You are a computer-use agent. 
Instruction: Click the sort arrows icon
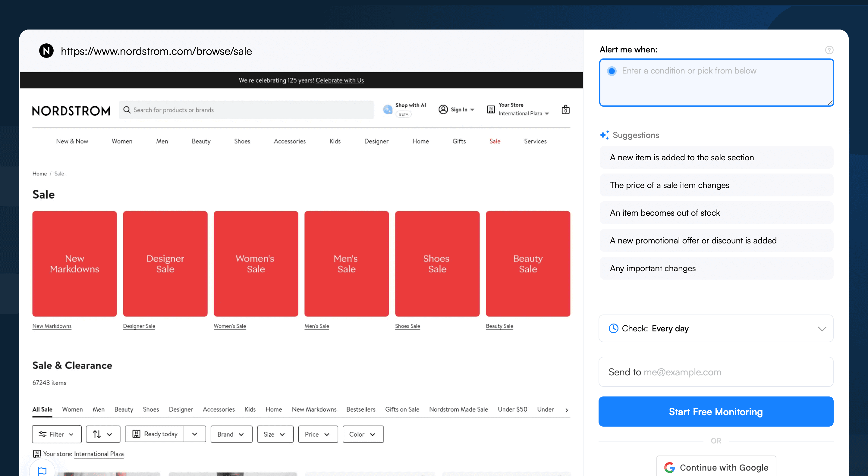97,434
